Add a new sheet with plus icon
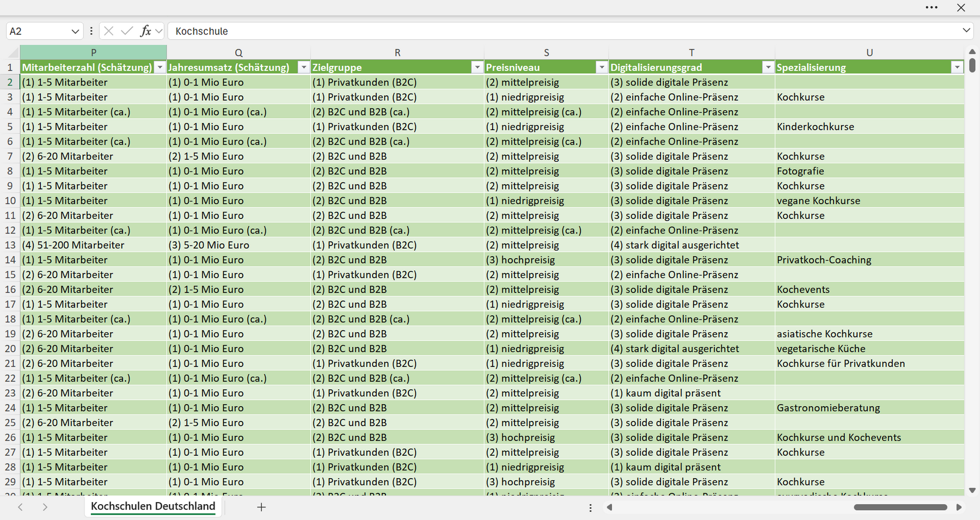The image size is (980, 520). tap(261, 507)
